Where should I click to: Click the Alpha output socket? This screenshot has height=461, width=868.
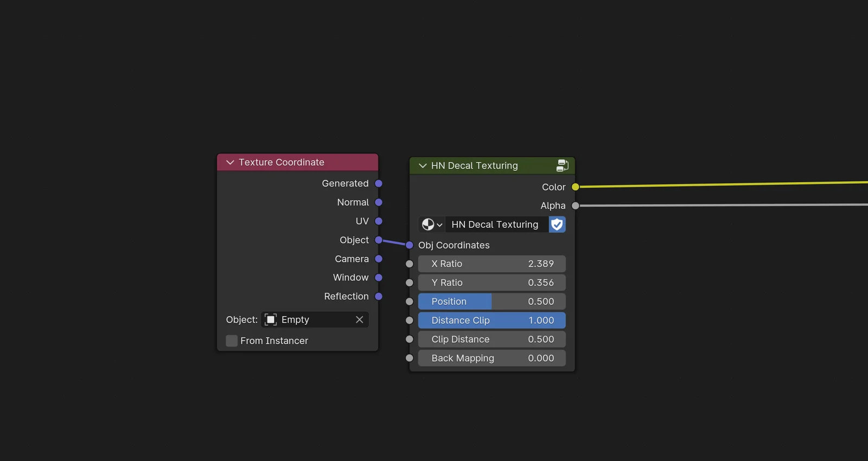coord(576,206)
